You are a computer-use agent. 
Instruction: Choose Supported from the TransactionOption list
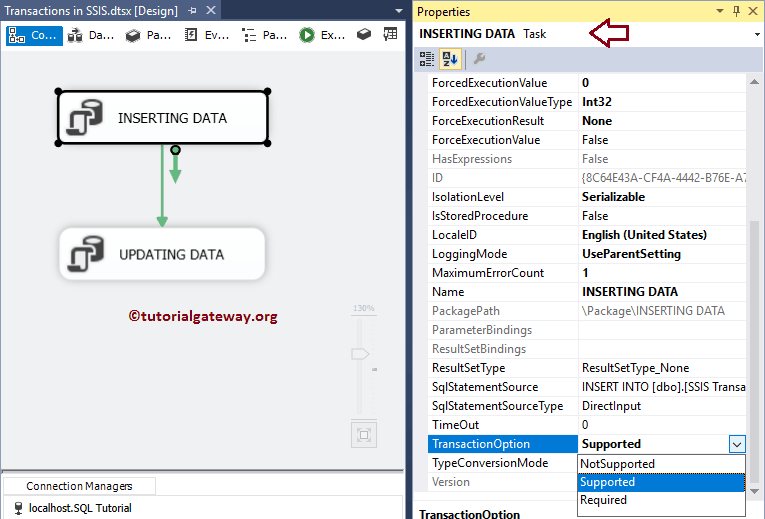click(x=661, y=482)
